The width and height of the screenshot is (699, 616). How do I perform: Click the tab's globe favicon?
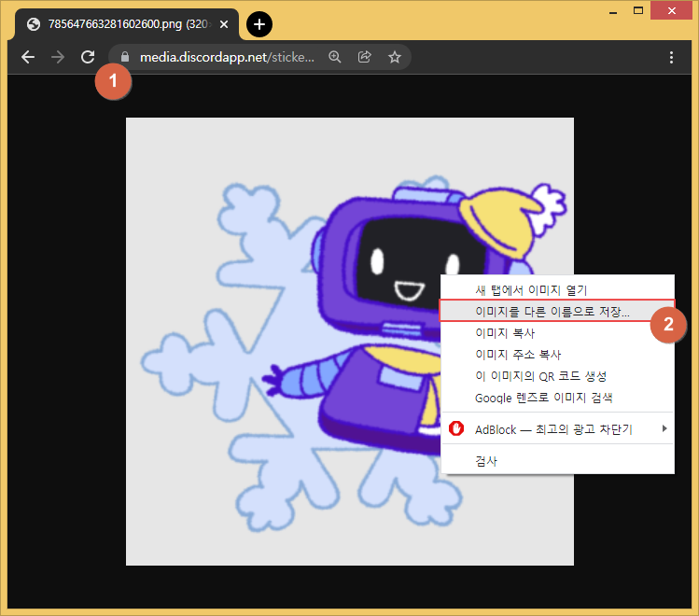click(x=34, y=24)
